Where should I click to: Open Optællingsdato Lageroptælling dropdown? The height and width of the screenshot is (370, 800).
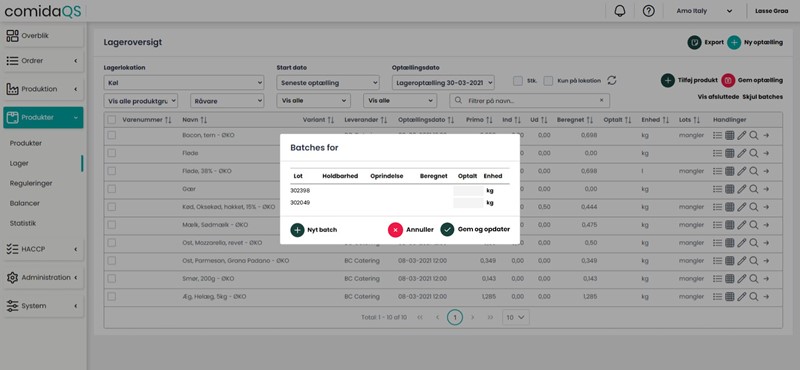coord(443,82)
